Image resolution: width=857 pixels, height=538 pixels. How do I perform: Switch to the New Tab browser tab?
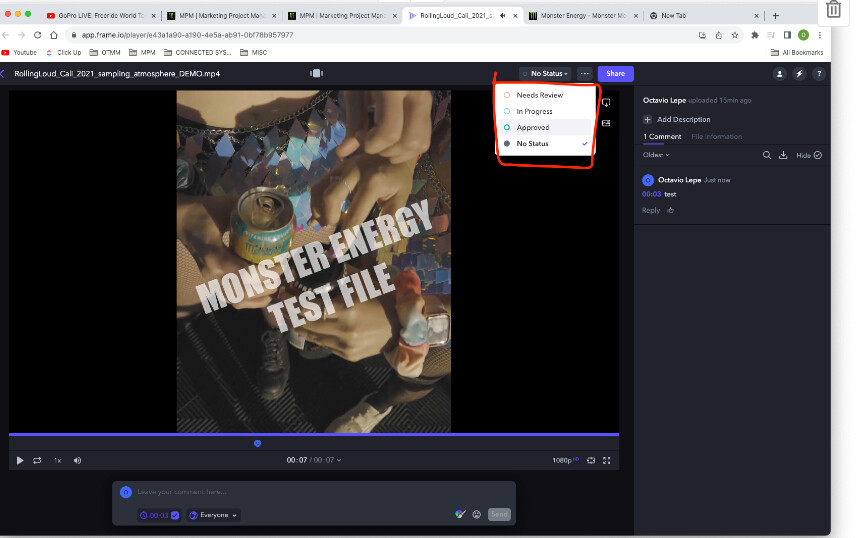pyautogui.click(x=704, y=16)
